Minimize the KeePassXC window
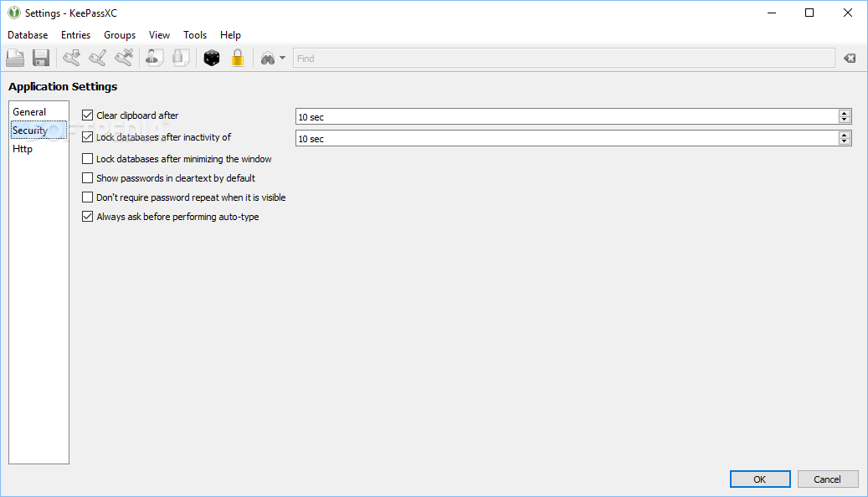Viewport: 868px width, 497px height. (772, 13)
